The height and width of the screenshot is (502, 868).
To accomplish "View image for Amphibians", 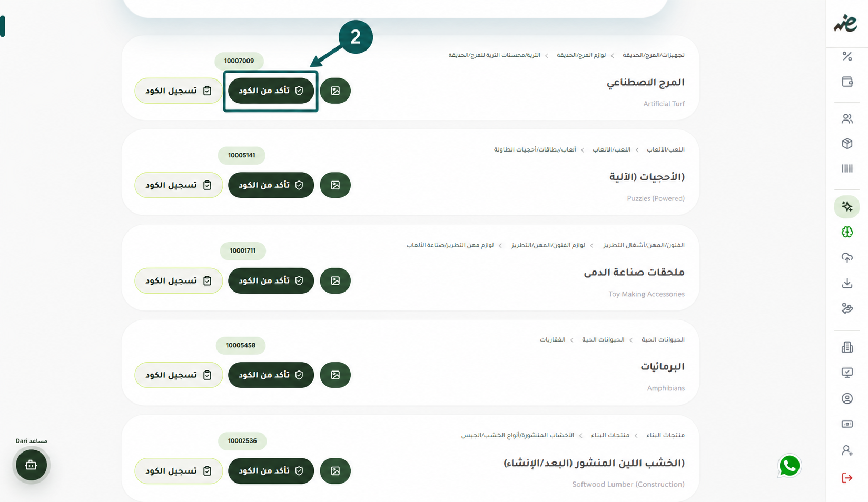I will pos(335,375).
